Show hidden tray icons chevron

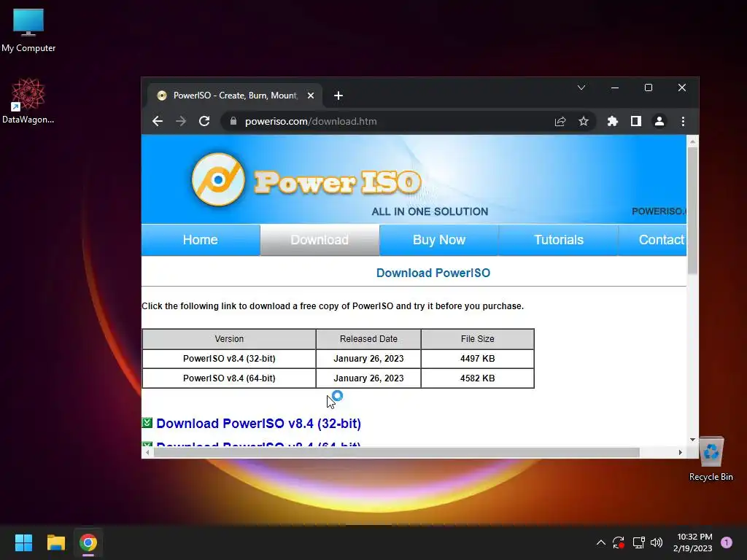[x=601, y=542]
